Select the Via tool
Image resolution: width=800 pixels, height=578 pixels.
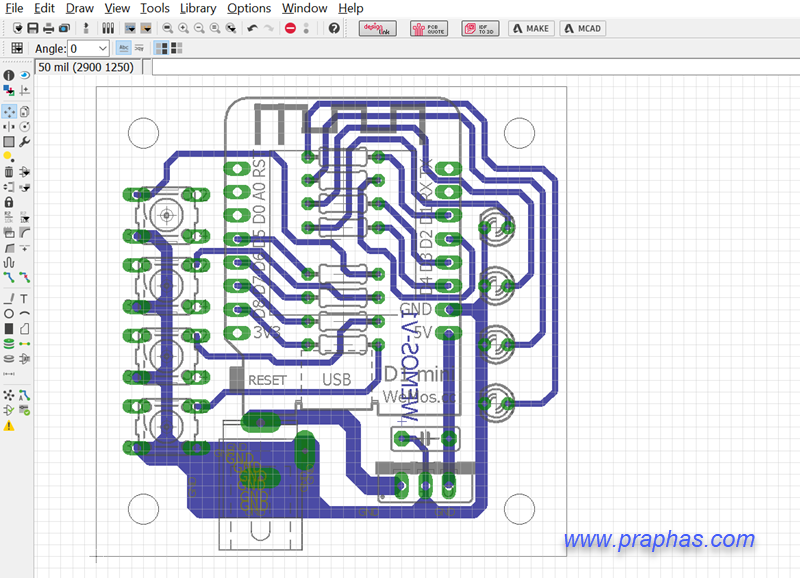point(9,344)
